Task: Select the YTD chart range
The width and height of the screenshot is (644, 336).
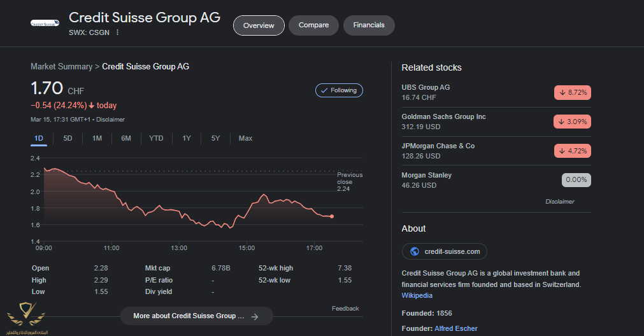Action: pos(156,138)
